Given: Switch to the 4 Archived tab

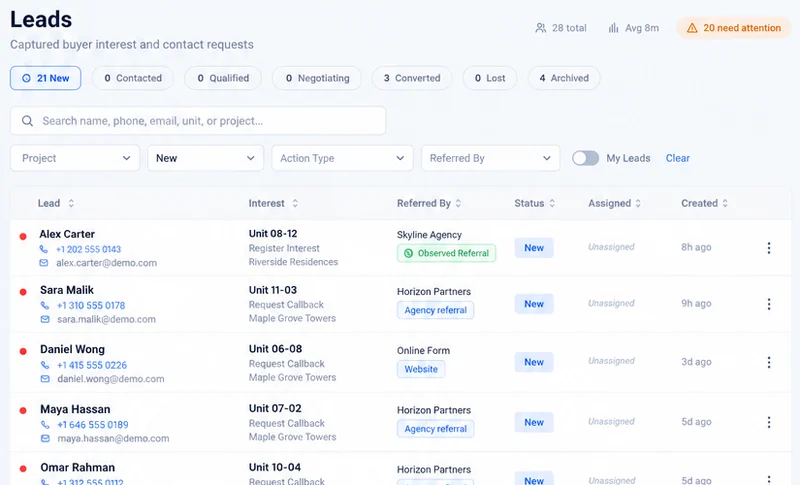Looking at the screenshot, I should click(564, 78).
